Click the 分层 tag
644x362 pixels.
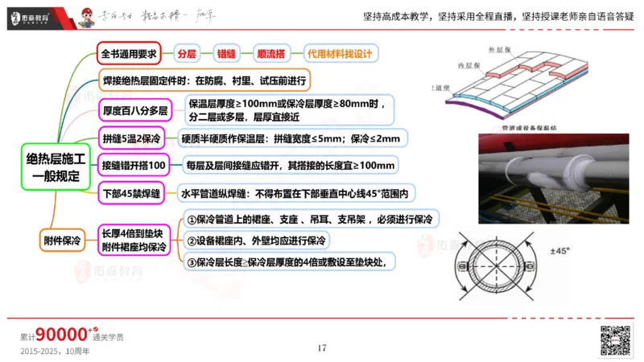pyautogui.click(x=187, y=54)
